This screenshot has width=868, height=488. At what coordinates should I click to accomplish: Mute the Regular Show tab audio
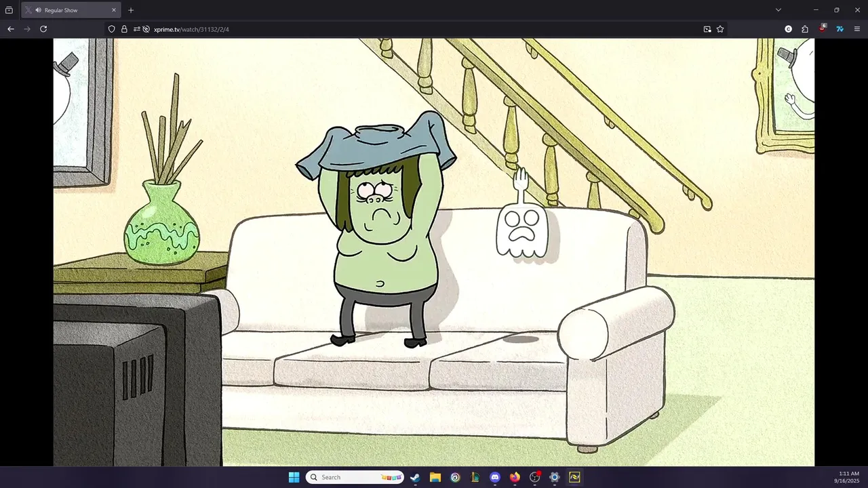point(38,10)
